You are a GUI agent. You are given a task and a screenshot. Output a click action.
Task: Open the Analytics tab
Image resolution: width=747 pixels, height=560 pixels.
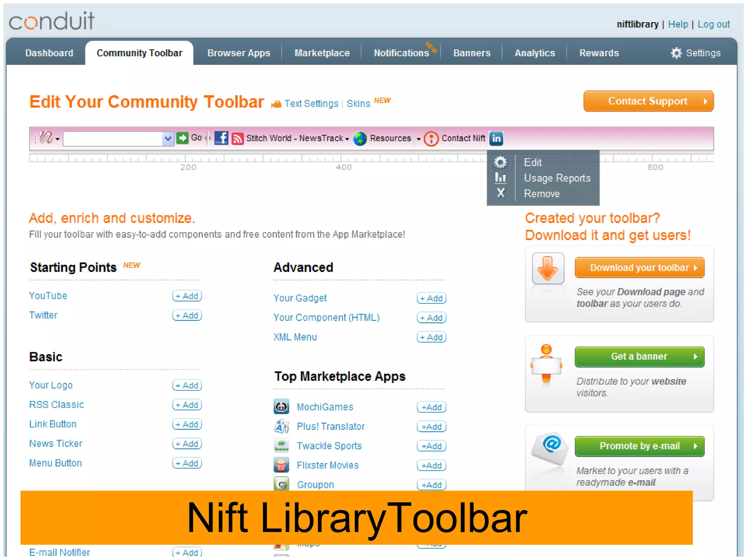[535, 53]
